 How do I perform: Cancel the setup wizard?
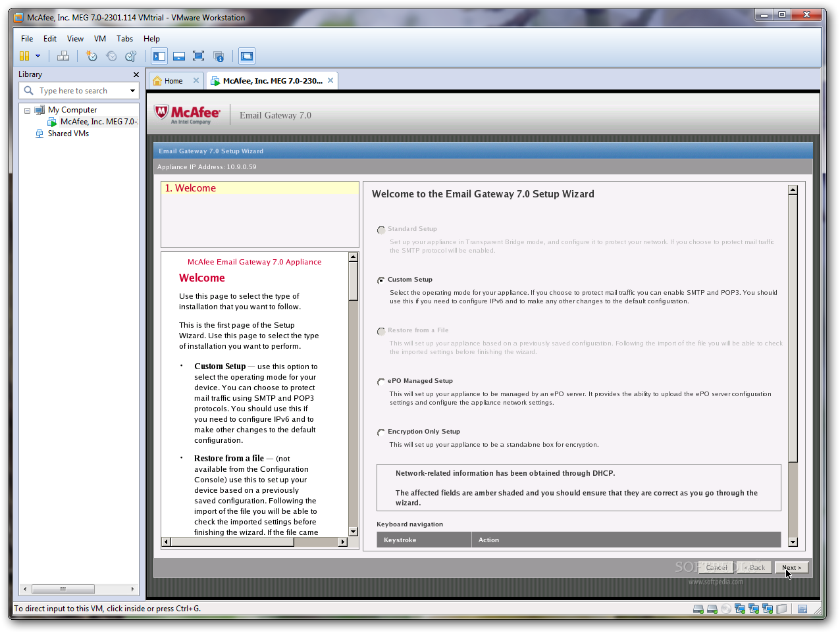(717, 567)
